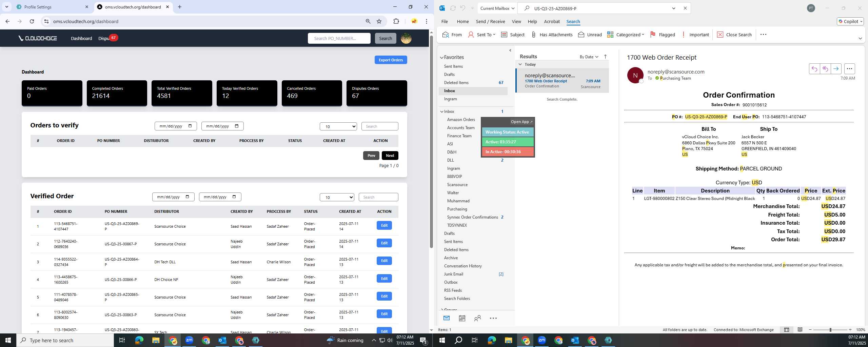This screenshot has height=347, width=868.
Task: Bookmark this page with star icon
Action: click(x=379, y=21)
